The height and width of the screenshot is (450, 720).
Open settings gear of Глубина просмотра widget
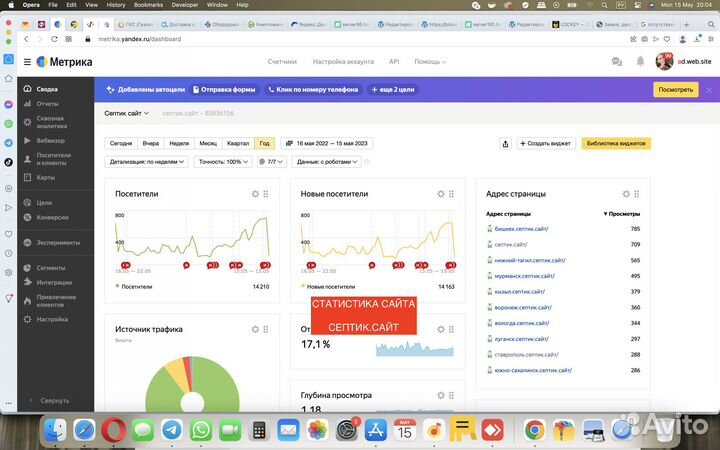pyautogui.click(x=441, y=395)
